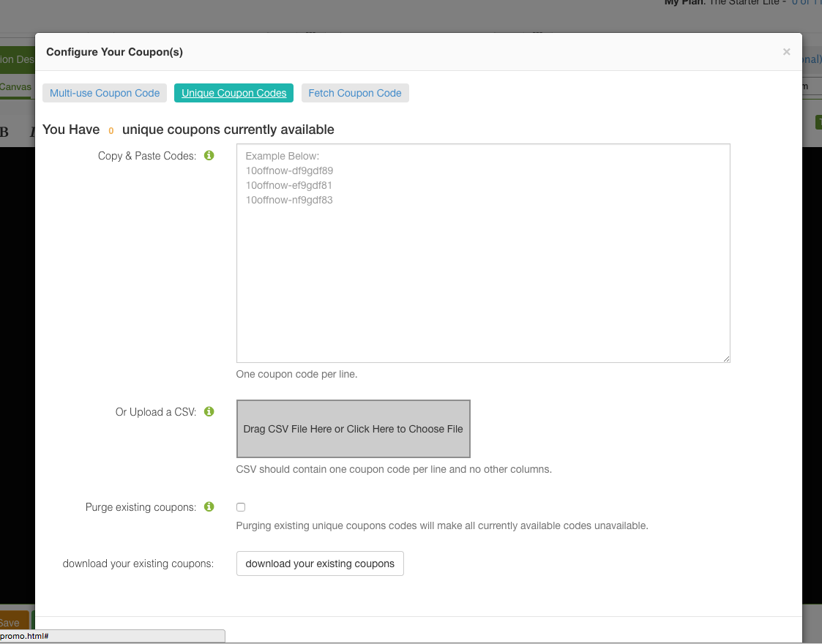Viewport: 822px width, 644px height.
Task: Click the download your existing coupons button
Action: click(320, 563)
